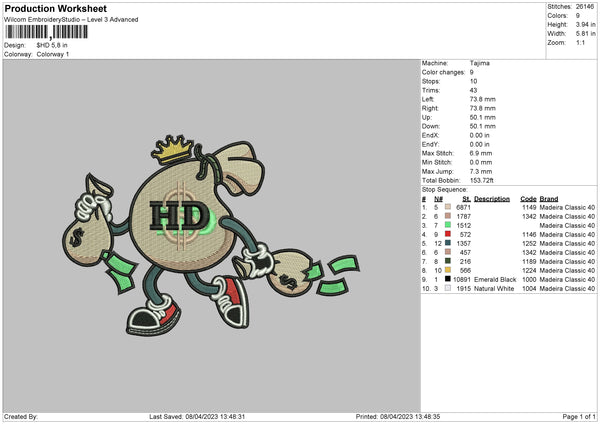The height and width of the screenshot is (424, 600).
Task: Click the Tajima machine value
Action: click(479, 63)
